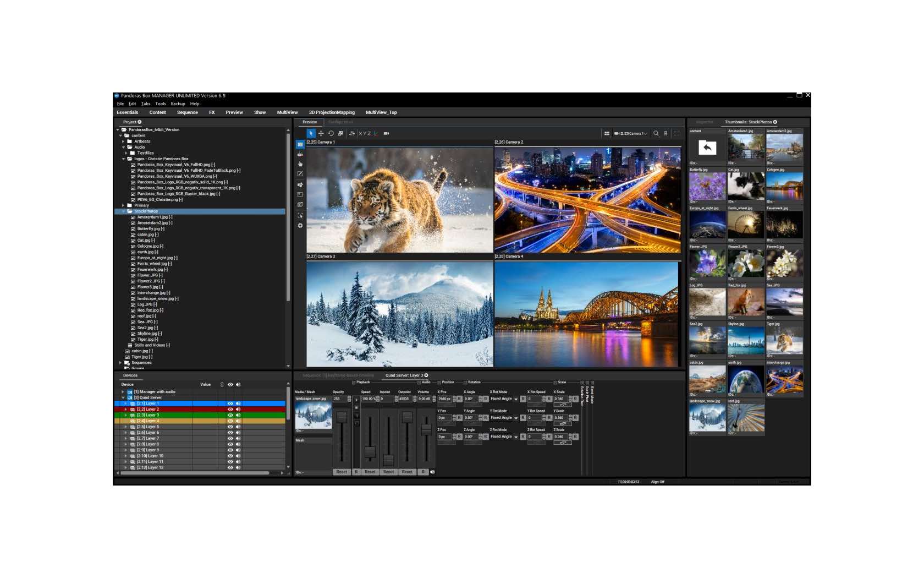This screenshot has width=924, height=578.
Task: Open X Rot Mode Fixed Angle dropdown
Action: click(x=504, y=399)
